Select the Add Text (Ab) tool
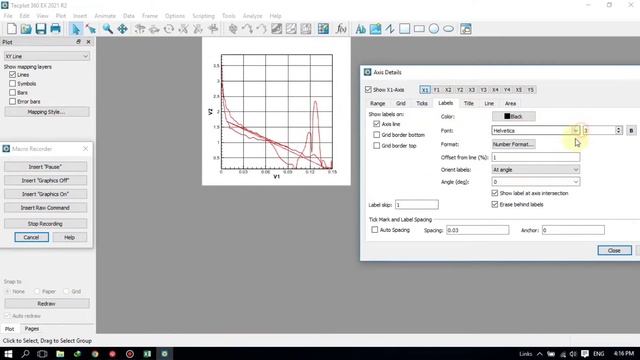 pos(360,29)
